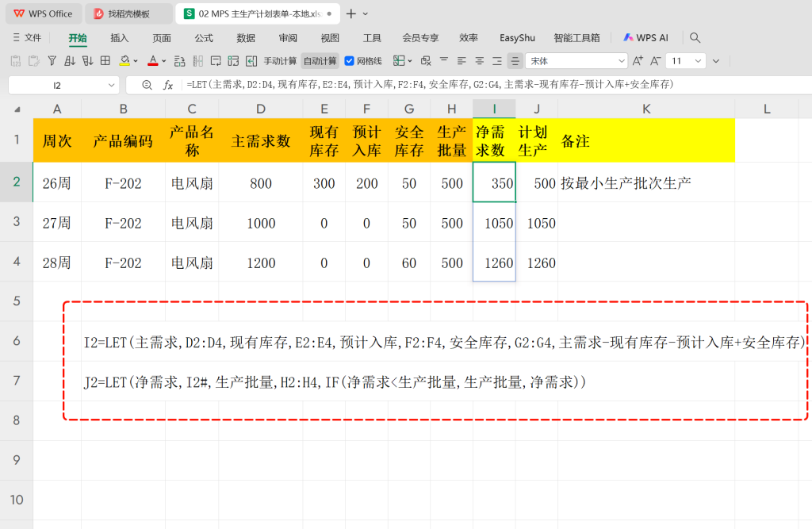Switch to 自动计算 automatic calculation
The width and height of the screenshot is (812, 529).
(x=320, y=61)
